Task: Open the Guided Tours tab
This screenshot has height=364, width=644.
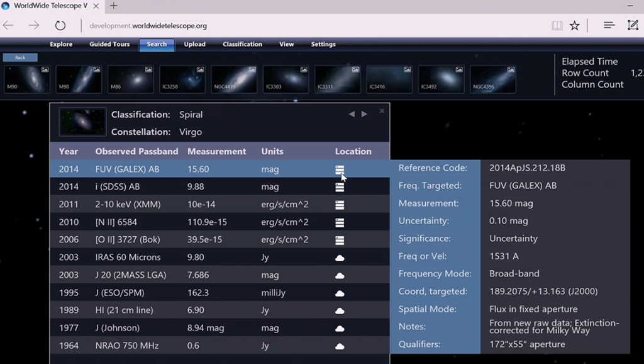Action: pos(109,44)
